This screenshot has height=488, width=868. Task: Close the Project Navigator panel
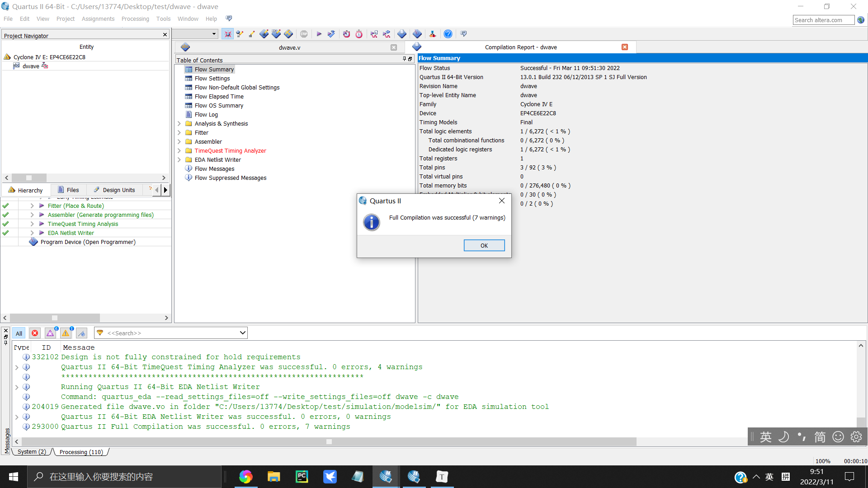[165, 35]
